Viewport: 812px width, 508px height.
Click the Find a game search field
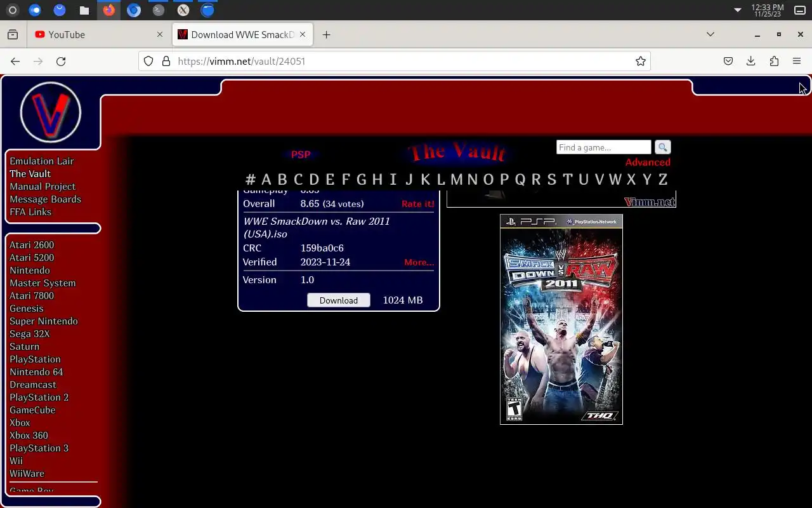click(x=604, y=147)
